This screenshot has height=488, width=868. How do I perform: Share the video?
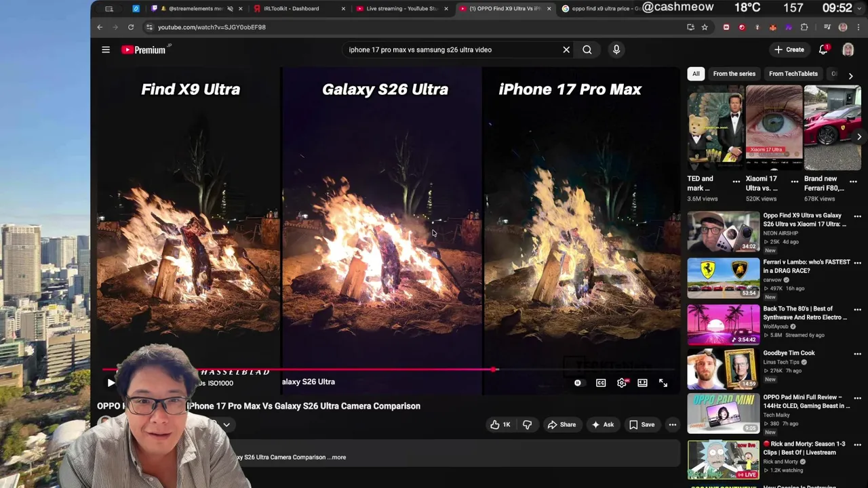561,425
